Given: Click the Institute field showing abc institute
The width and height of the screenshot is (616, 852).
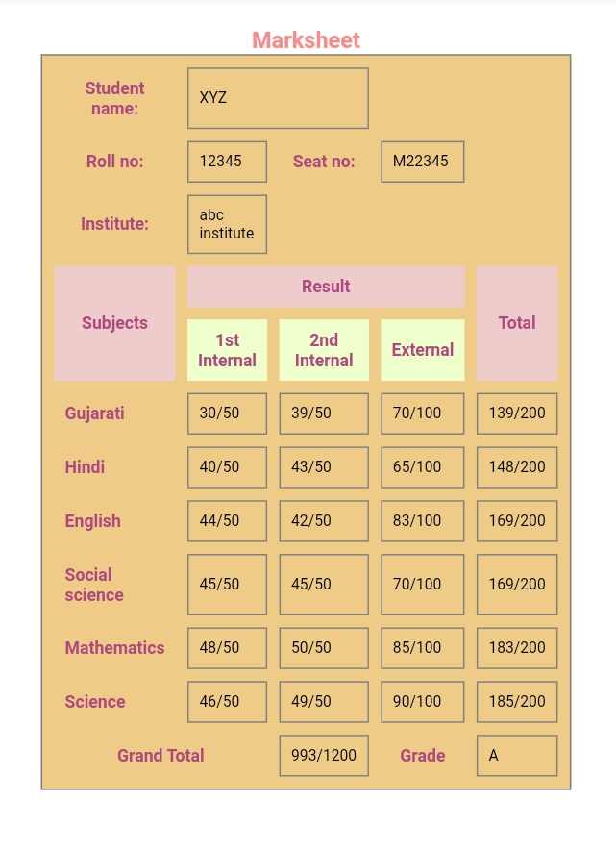Looking at the screenshot, I should (227, 224).
